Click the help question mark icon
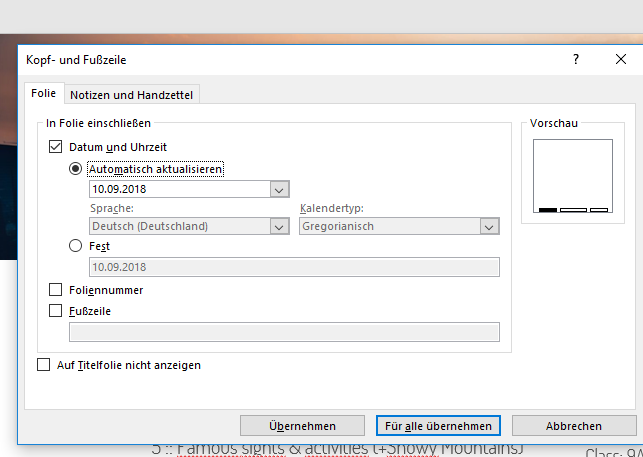This screenshot has width=643, height=457. pyautogui.click(x=576, y=60)
